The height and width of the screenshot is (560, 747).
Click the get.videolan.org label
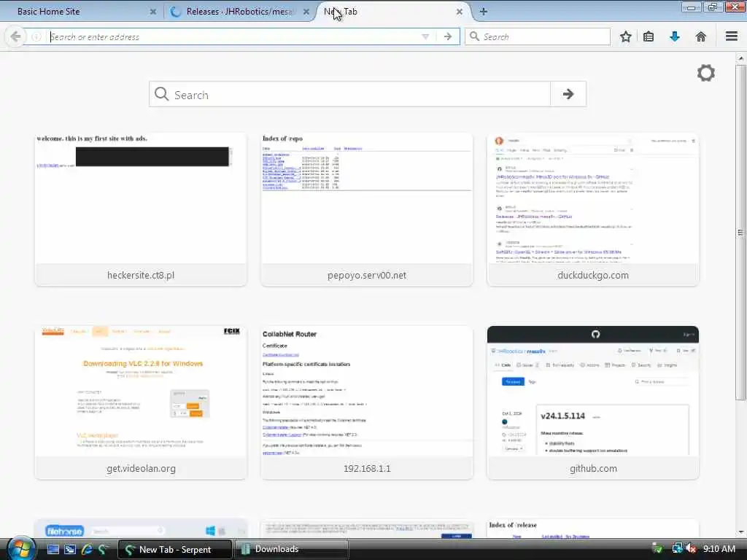(x=141, y=469)
